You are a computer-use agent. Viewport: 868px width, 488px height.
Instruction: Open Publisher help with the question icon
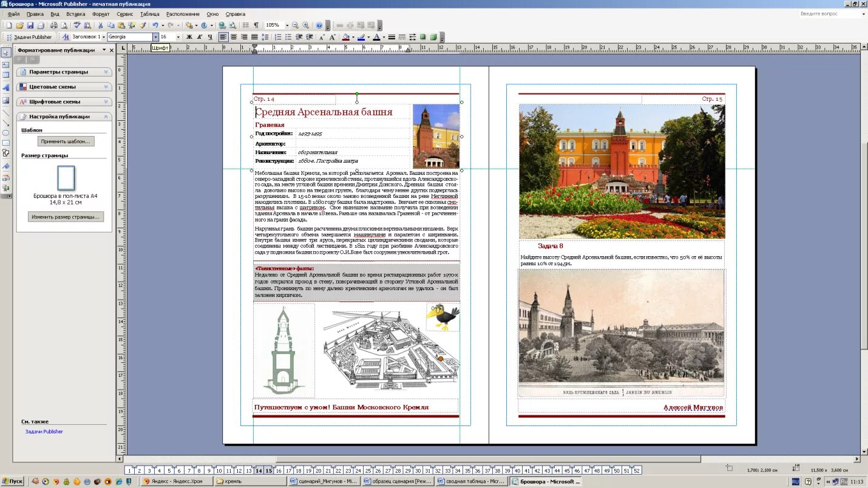[x=319, y=25]
